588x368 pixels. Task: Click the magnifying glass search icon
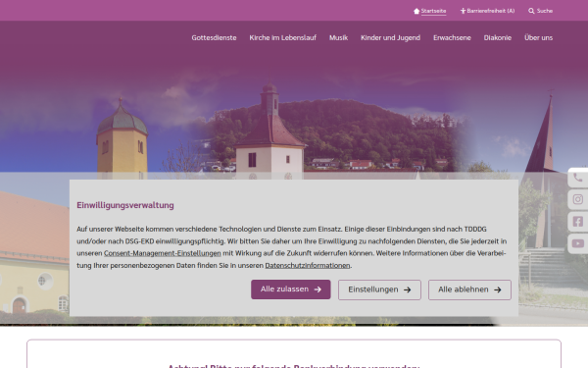[531, 11]
